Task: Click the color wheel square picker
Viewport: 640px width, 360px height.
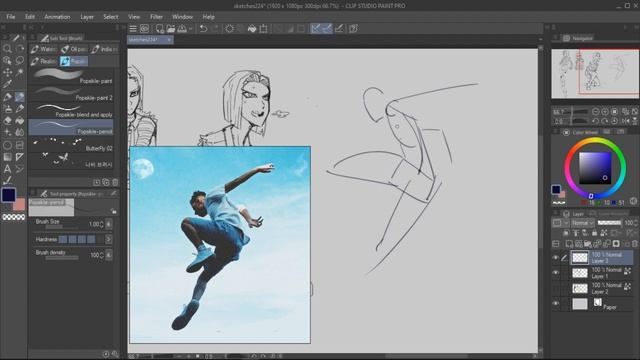Action: click(x=595, y=168)
